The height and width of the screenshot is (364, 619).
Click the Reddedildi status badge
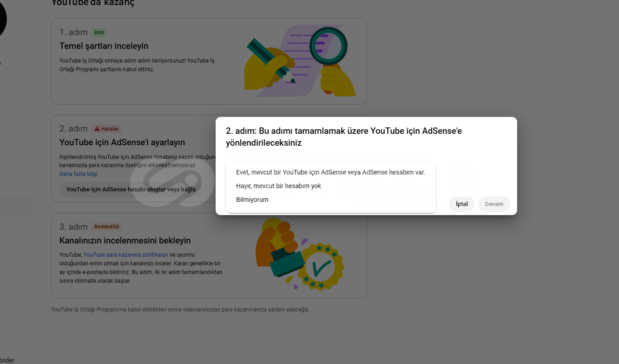coord(107,227)
